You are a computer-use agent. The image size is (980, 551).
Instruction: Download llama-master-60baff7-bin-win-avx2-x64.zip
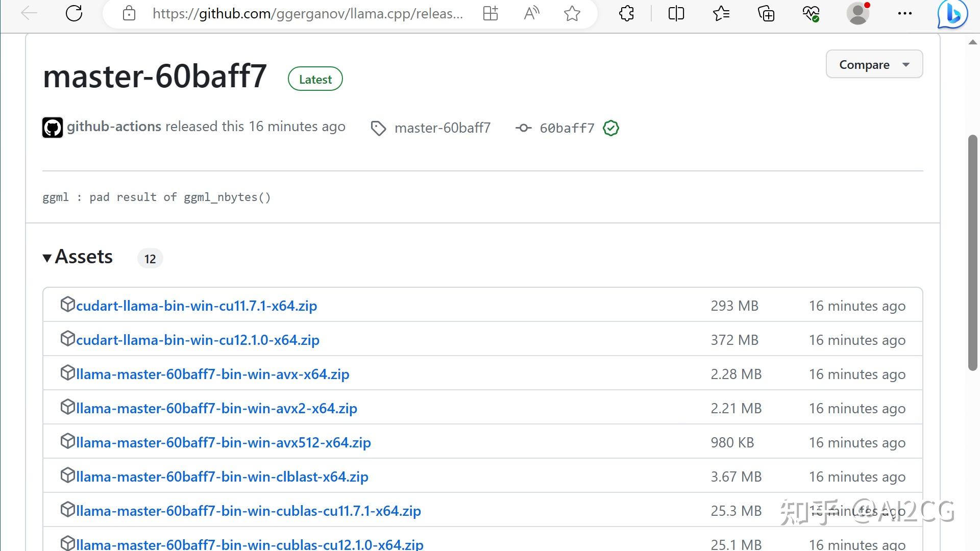click(216, 408)
